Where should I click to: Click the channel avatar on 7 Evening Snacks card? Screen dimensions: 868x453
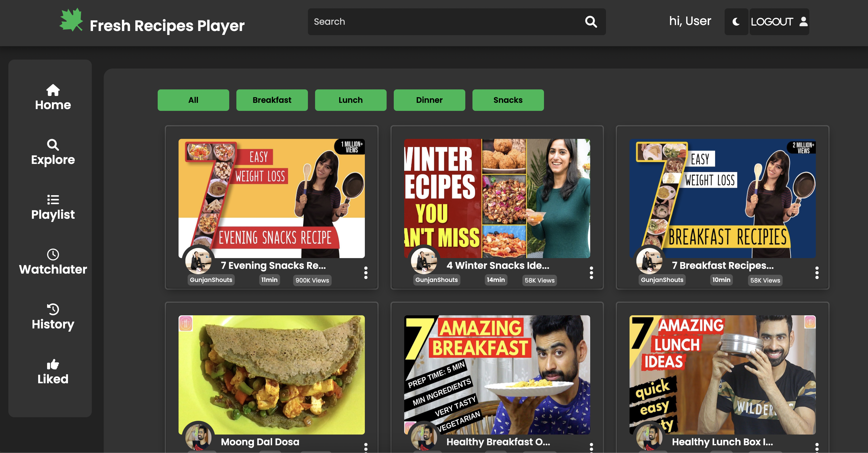pyautogui.click(x=198, y=260)
